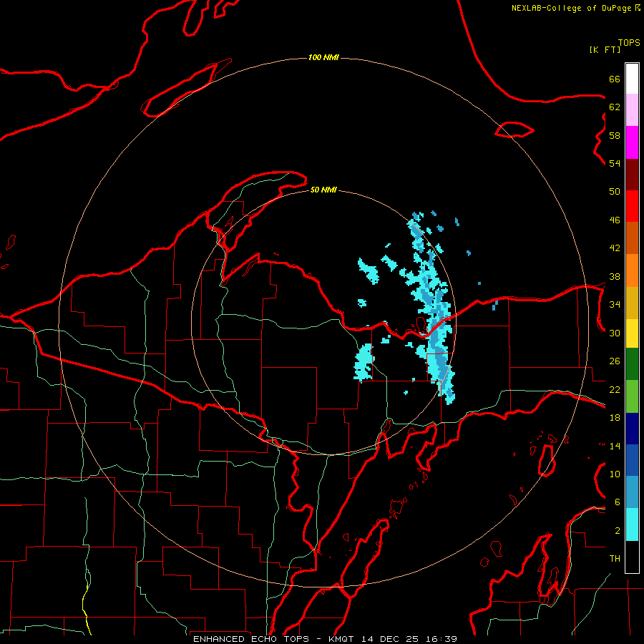Click the 34 value in the legend
Screen dimensions: 644x644
coord(615,305)
